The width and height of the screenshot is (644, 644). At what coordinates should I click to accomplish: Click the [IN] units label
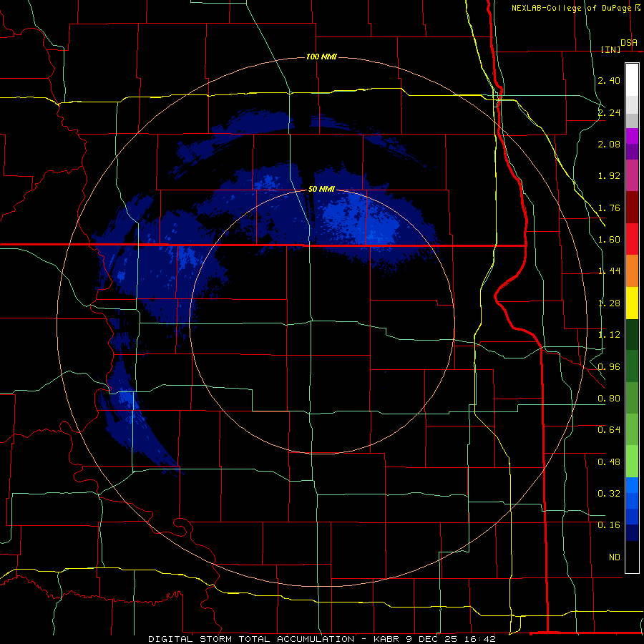tap(610, 49)
